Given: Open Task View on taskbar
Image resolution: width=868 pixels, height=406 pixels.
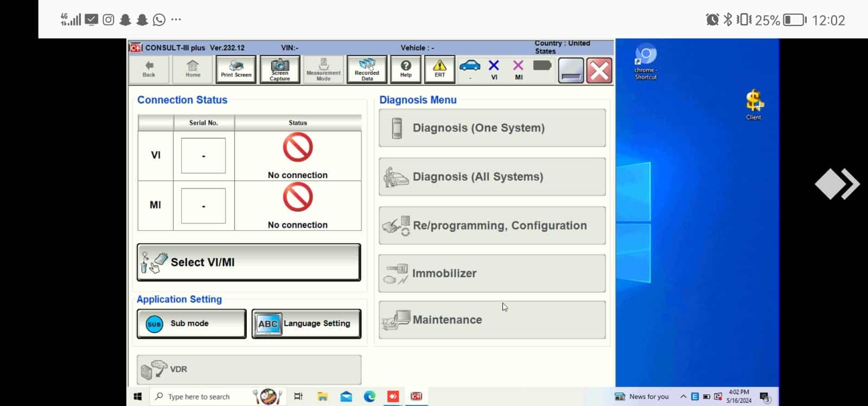Looking at the screenshot, I should point(298,397).
